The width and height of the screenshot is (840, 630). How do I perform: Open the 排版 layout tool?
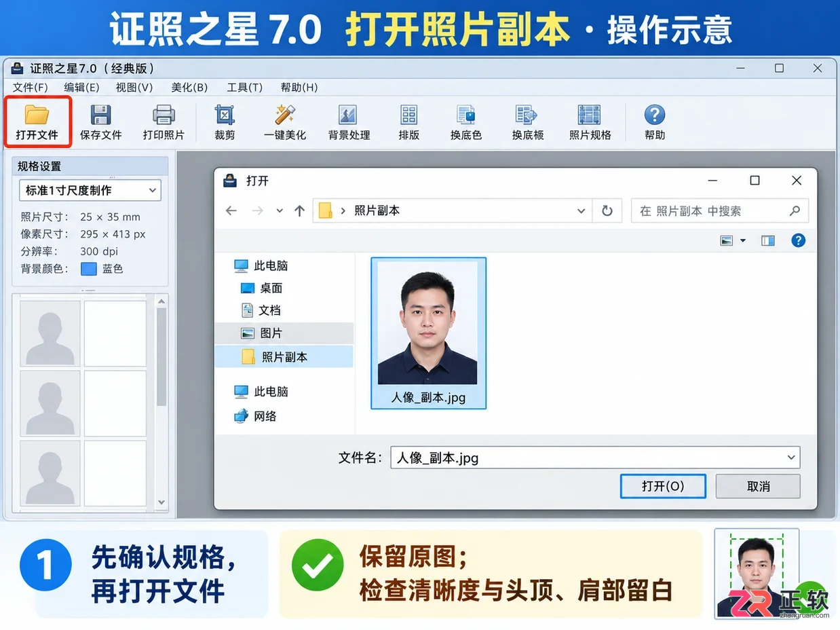(408, 122)
